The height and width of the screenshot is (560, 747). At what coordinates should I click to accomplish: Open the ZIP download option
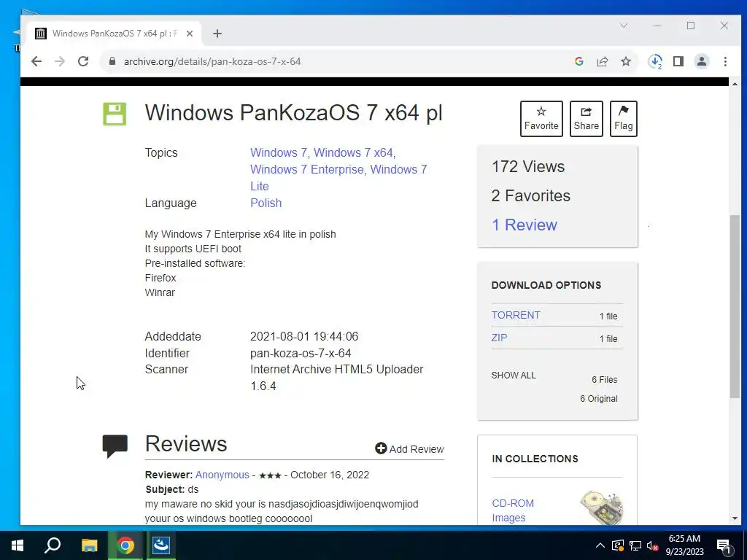(499, 338)
